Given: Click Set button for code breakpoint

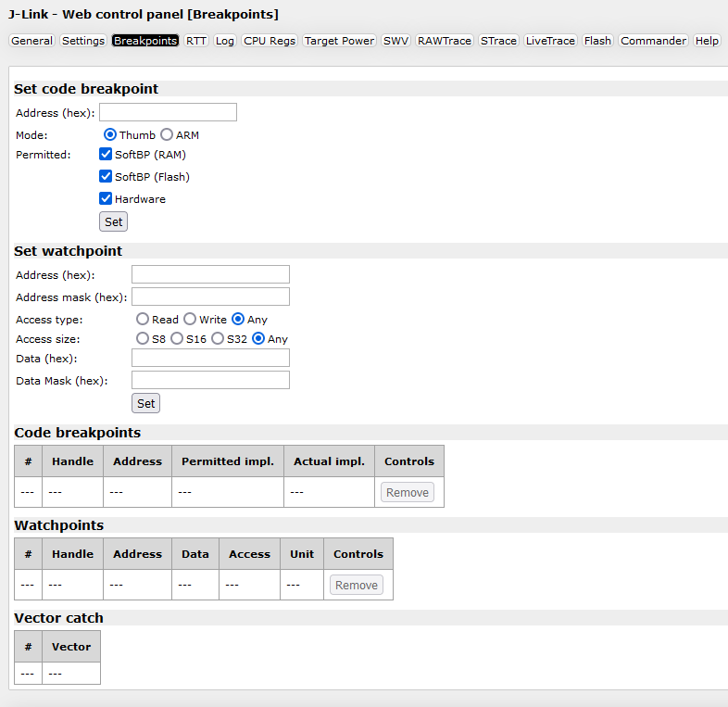Looking at the screenshot, I should coord(113,221).
